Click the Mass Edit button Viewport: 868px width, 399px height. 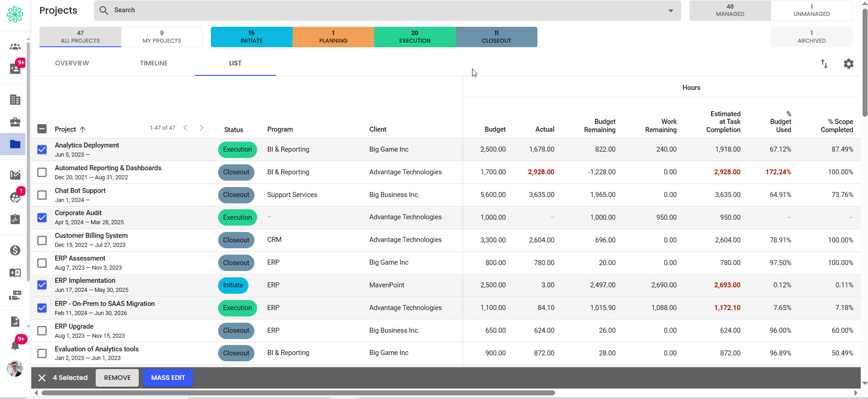coord(168,378)
